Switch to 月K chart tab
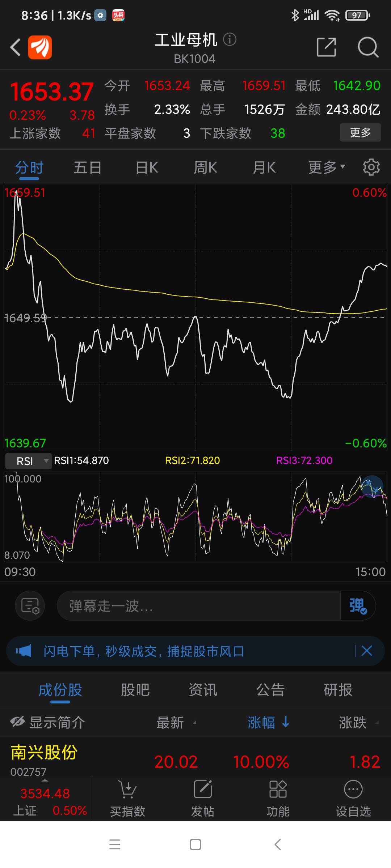Screen dimensions: 391x868 pyautogui.click(x=264, y=167)
